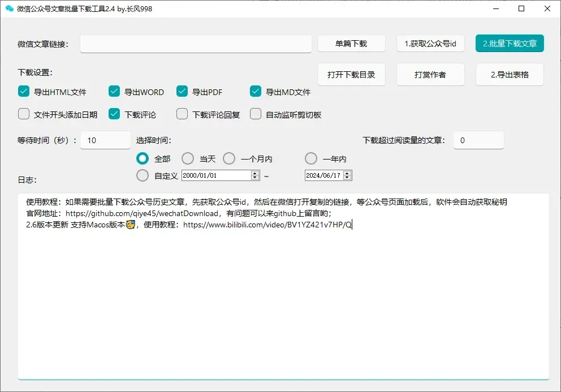Image resolution: width=561 pixels, height=392 pixels.
Task: Export table data via 2.导出表格
Action: pos(509,74)
